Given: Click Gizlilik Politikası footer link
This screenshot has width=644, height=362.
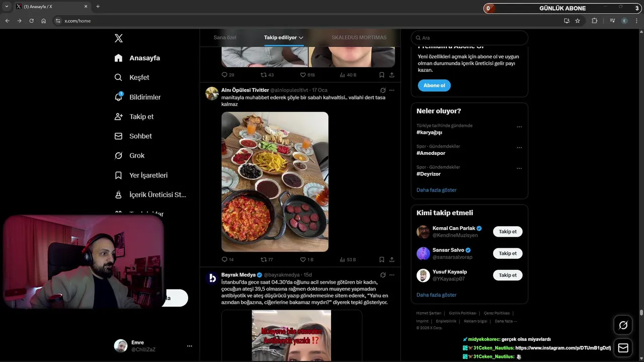Looking at the screenshot, I should point(462,313).
